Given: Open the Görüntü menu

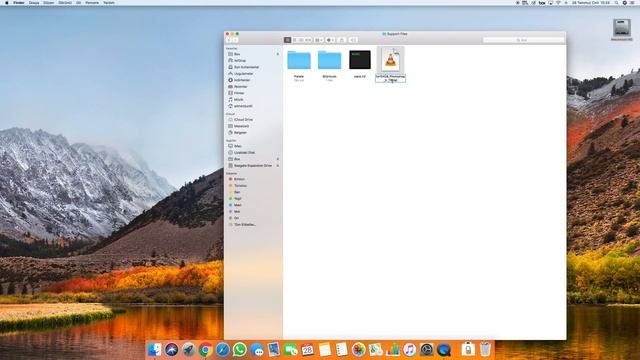Looking at the screenshot, I should click(65, 3).
